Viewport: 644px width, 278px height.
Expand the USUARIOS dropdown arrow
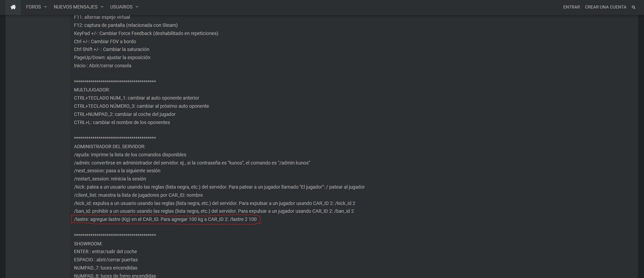coord(137,7)
